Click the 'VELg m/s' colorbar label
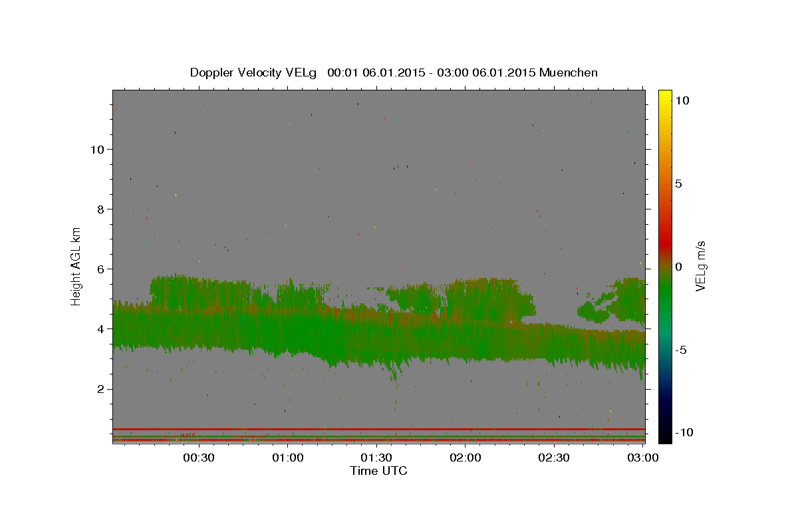Image resolution: width=798 pixels, height=532 pixels. pos(700,266)
